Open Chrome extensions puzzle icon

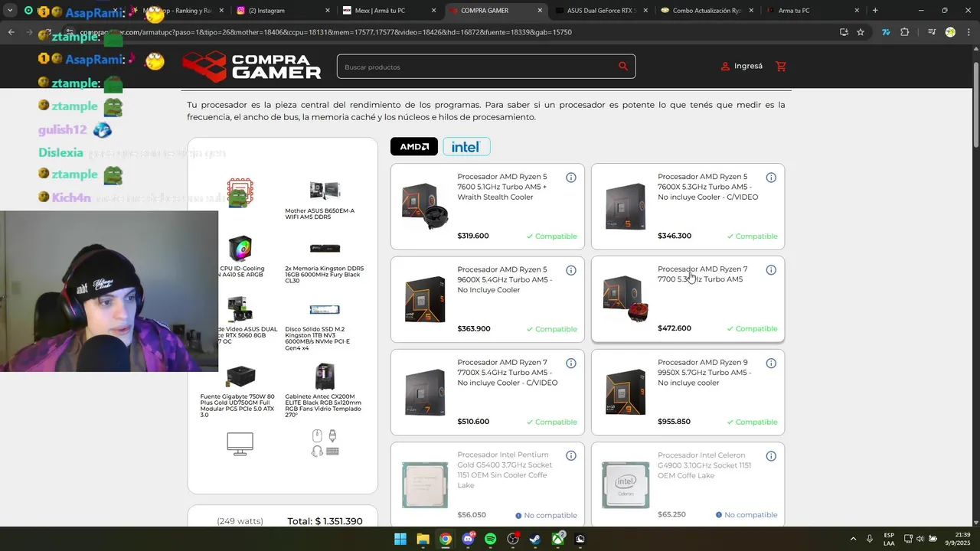905,32
